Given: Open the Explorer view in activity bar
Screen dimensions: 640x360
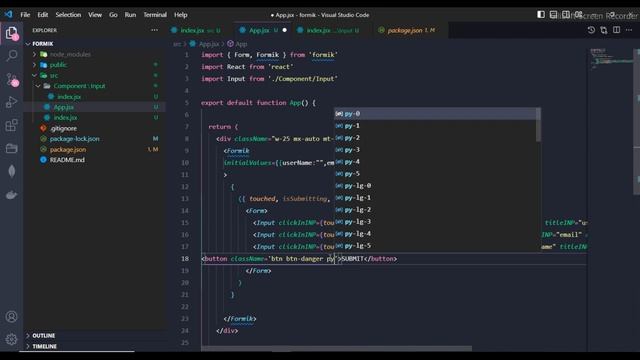Looking at the screenshot, I should [11, 33].
